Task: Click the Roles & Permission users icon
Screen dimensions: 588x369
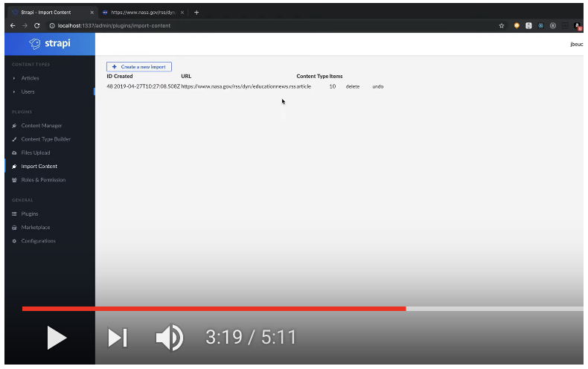Action: coord(14,180)
